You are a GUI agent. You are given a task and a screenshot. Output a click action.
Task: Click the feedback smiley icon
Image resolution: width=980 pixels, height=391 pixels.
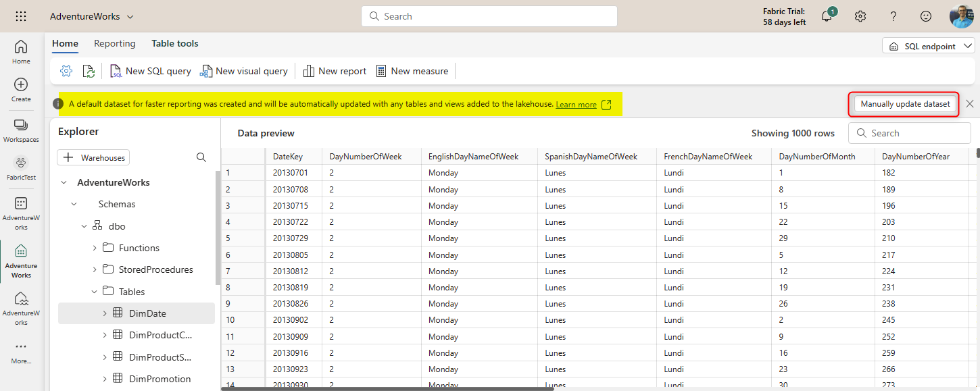pyautogui.click(x=926, y=16)
